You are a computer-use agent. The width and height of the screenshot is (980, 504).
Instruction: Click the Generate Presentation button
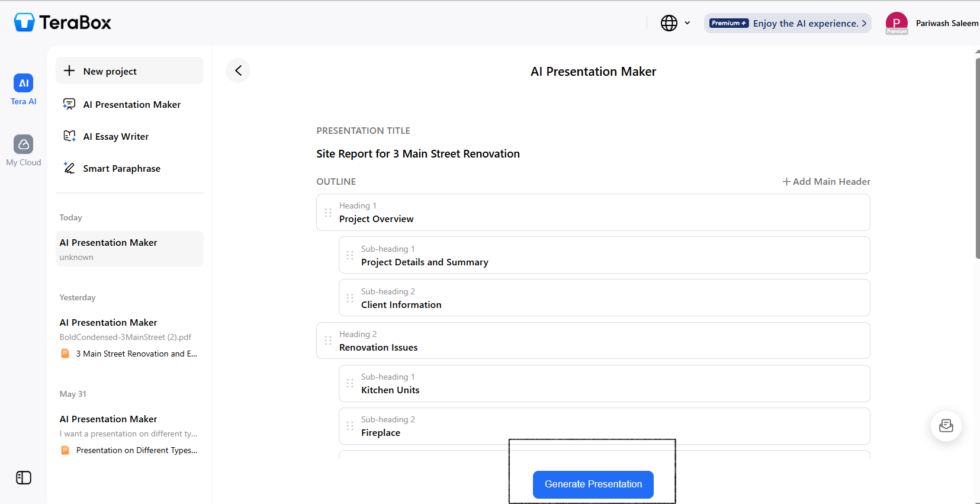click(x=593, y=484)
